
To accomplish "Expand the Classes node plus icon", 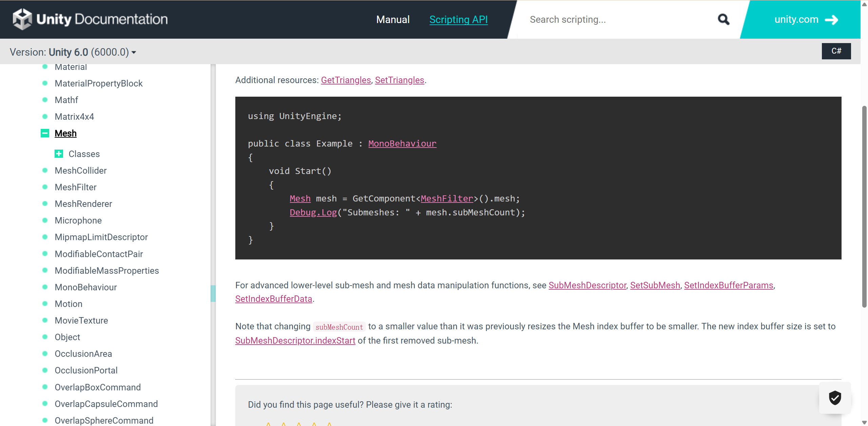I will (59, 154).
